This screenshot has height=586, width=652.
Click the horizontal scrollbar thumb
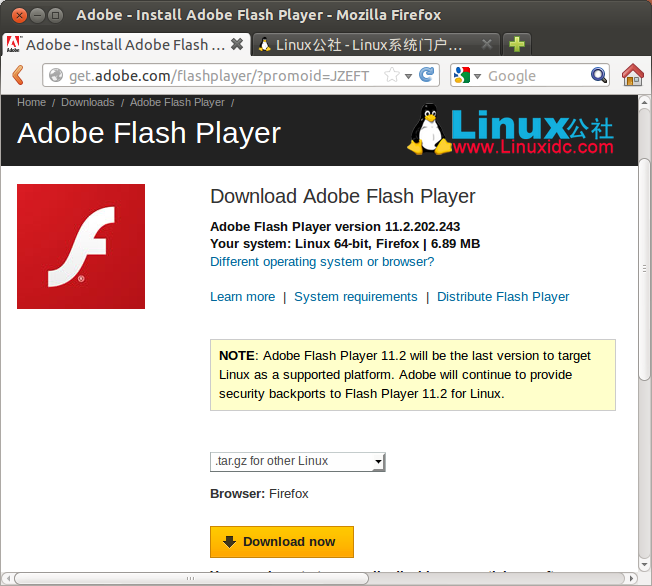(x=191, y=578)
